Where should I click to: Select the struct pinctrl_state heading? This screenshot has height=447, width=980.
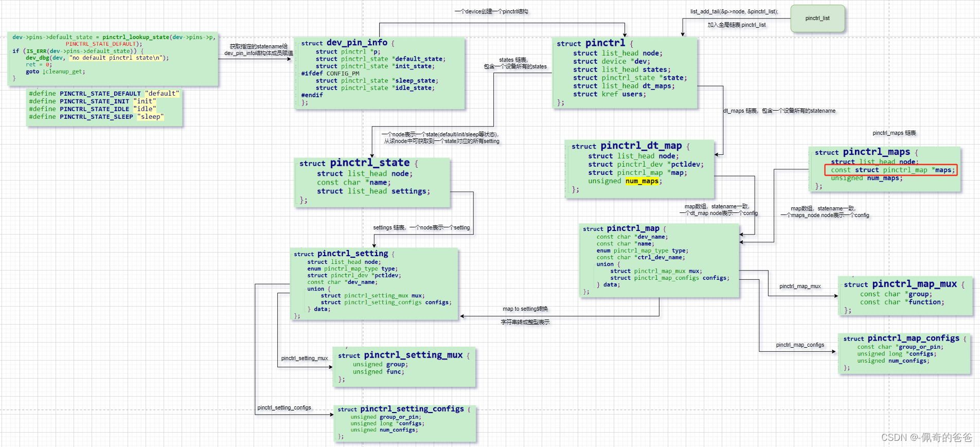359,163
